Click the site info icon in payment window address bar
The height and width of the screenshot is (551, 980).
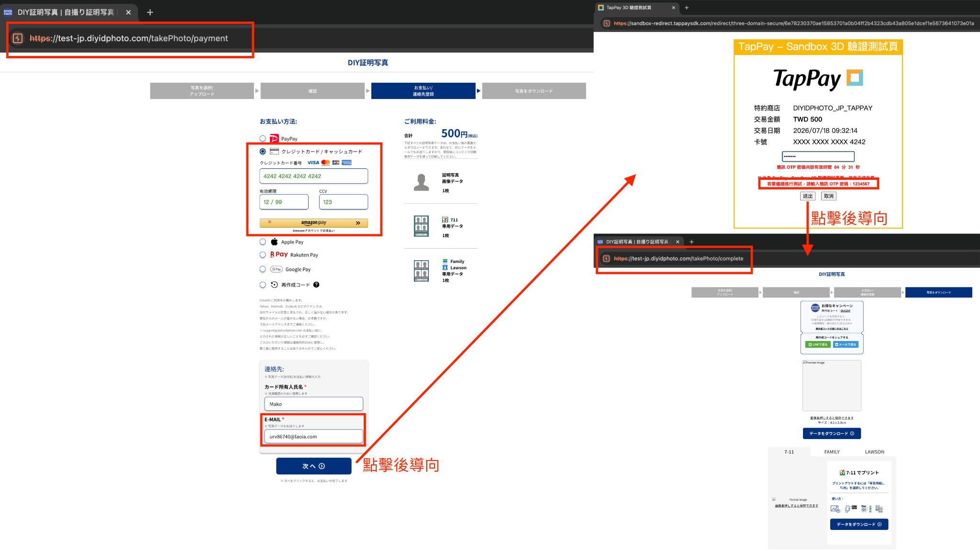[18, 38]
